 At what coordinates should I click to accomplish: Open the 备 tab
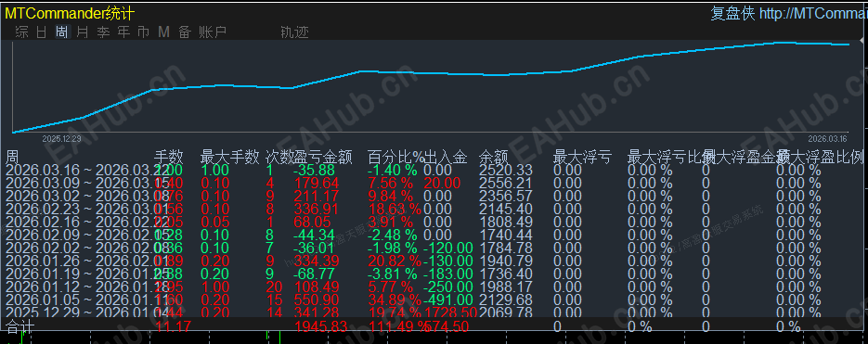185,32
